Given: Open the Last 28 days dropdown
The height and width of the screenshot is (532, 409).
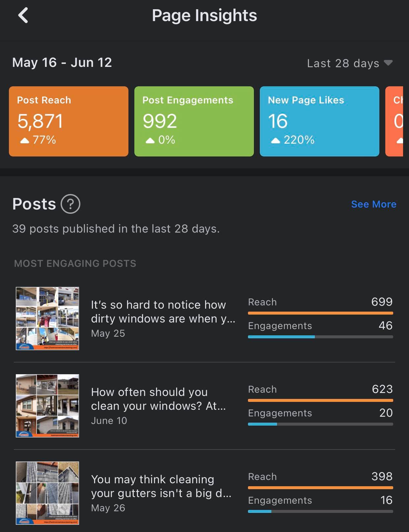Looking at the screenshot, I should pyautogui.click(x=343, y=63).
